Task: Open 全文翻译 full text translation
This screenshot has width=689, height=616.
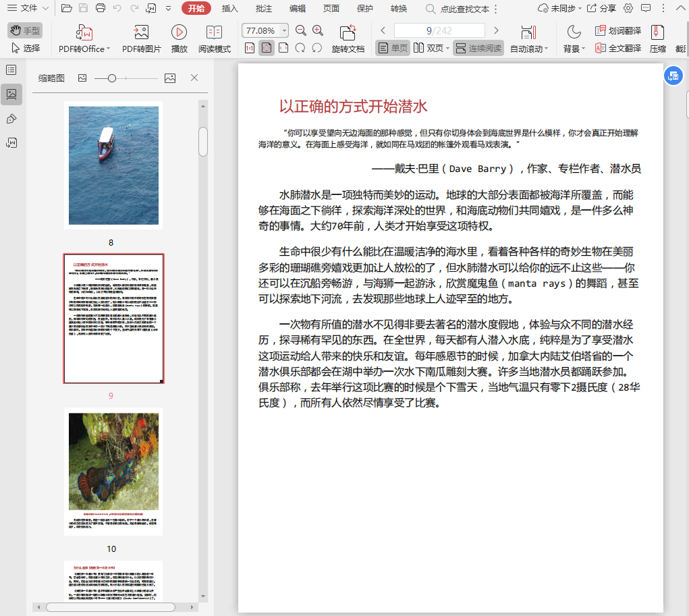Action: [x=618, y=48]
